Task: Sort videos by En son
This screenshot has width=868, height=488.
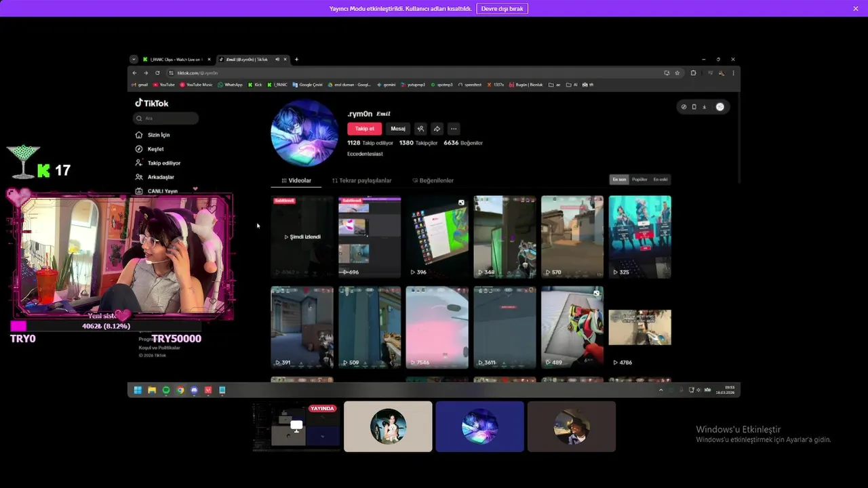Action: click(x=619, y=180)
